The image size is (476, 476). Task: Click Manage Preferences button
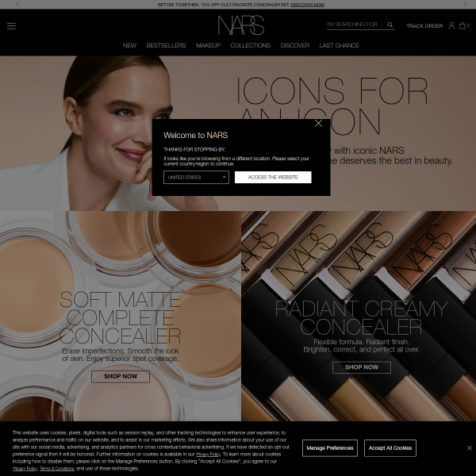click(x=330, y=448)
